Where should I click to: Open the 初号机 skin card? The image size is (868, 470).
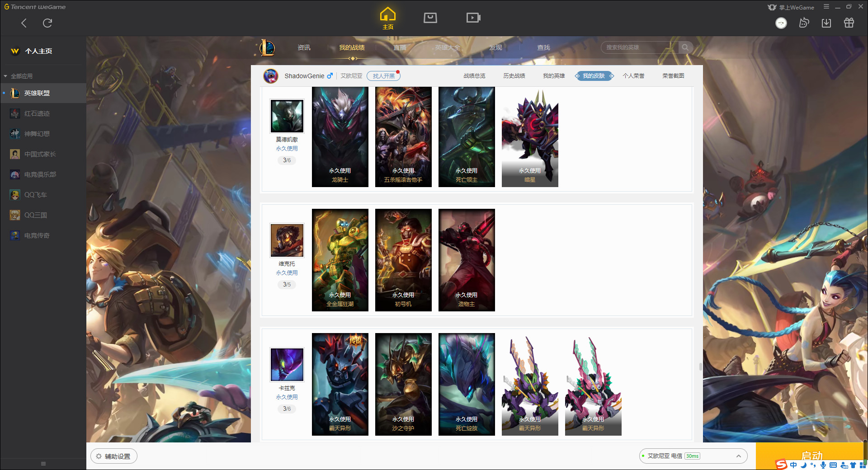click(403, 260)
